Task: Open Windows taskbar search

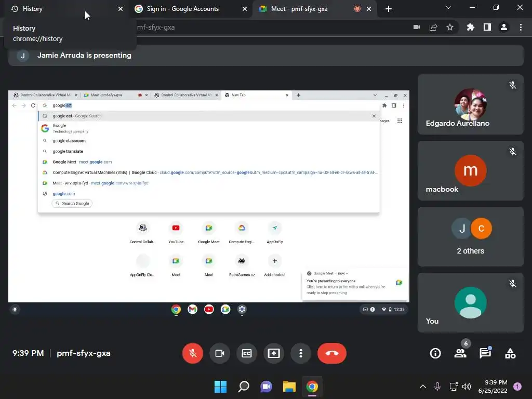Action: (x=244, y=387)
